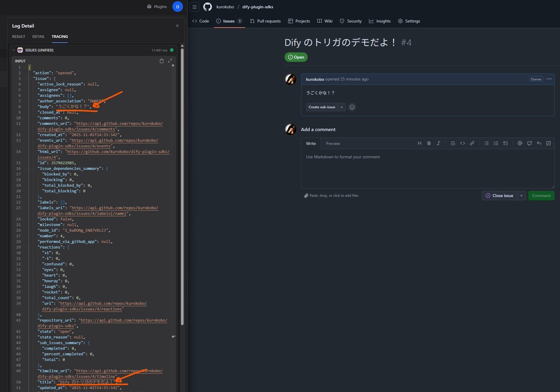Open the comment's three-dot options menu
Image resolution: width=560 pixels, height=392 pixels.
[x=549, y=79]
